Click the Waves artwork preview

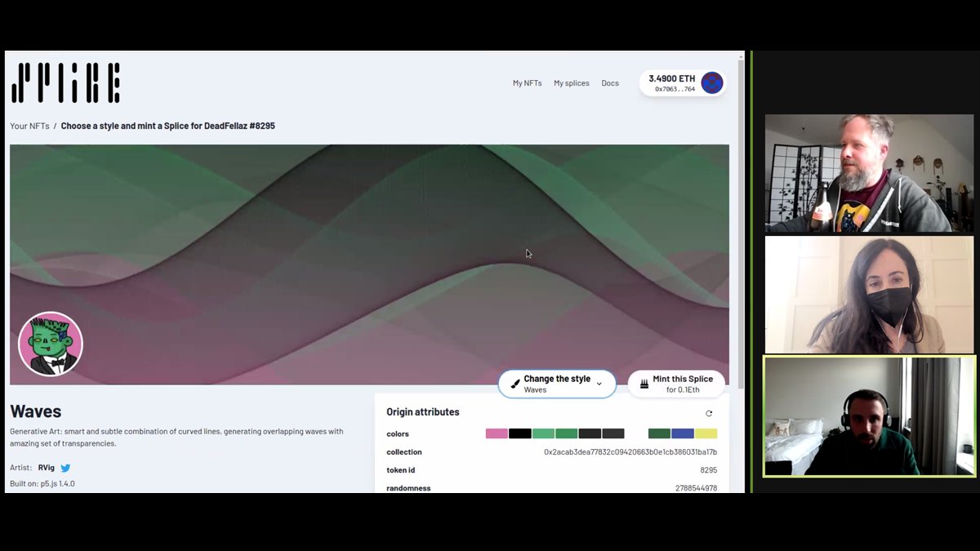[x=369, y=264]
